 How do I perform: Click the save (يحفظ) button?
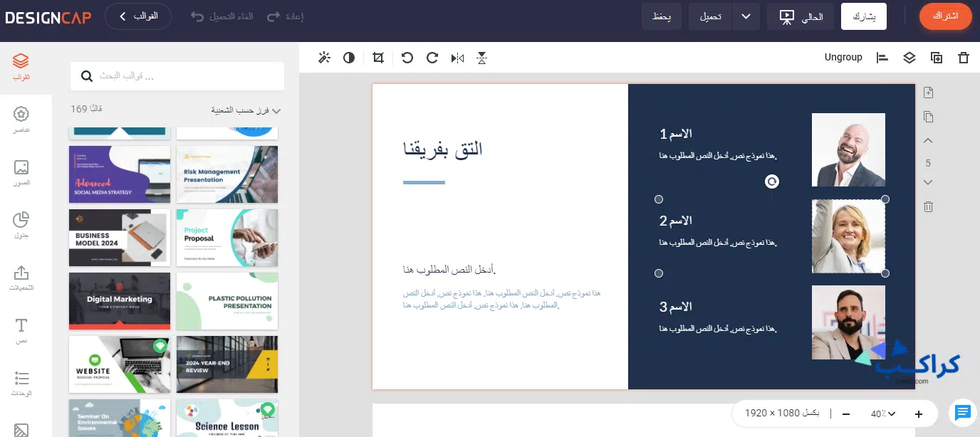pyautogui.click(x=662, y=16)
